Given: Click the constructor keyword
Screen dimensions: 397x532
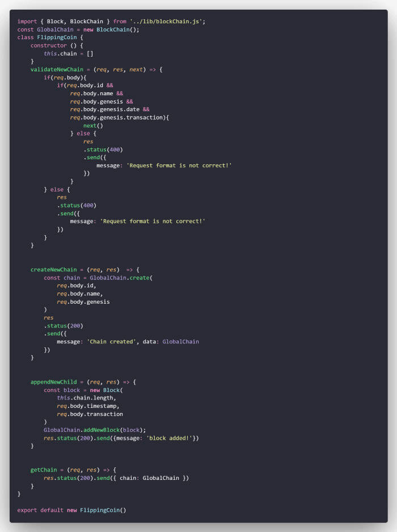Looking at the screenshot, I should 48,45.
